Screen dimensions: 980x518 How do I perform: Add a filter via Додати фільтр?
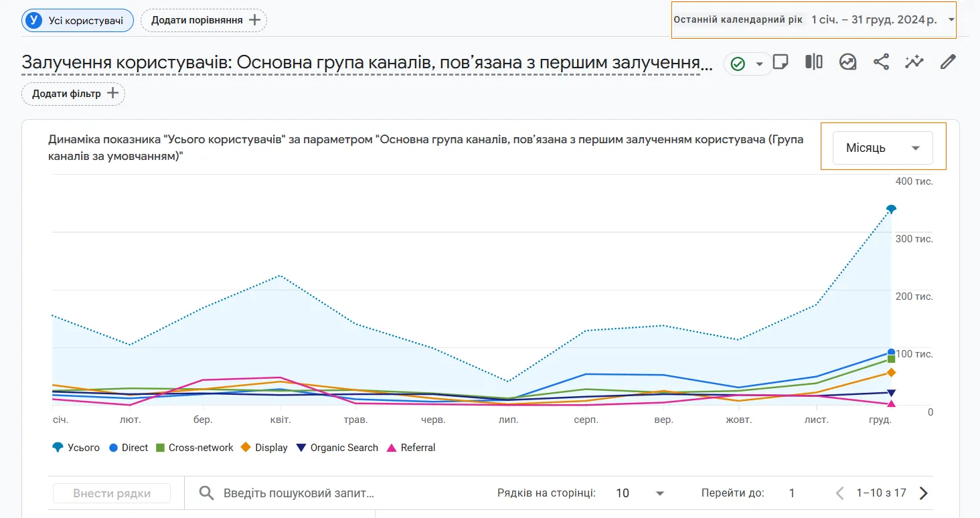coord(73,94)
